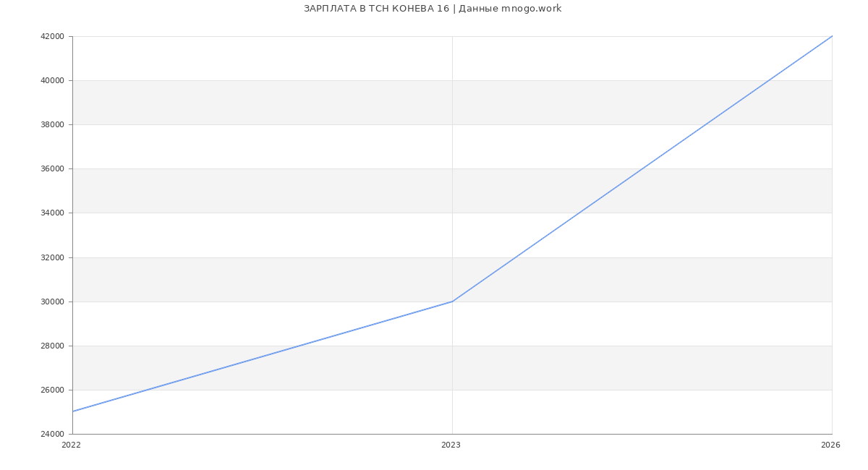Select the 38000 y-axis label
Viewport: 868px width, 470px height.
click(52, 124)
